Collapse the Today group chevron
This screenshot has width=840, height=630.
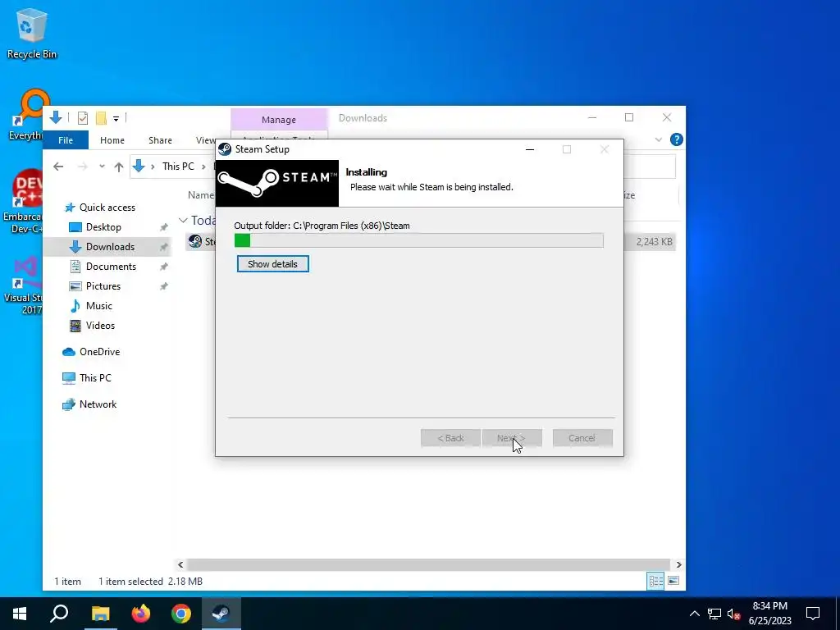183,220
